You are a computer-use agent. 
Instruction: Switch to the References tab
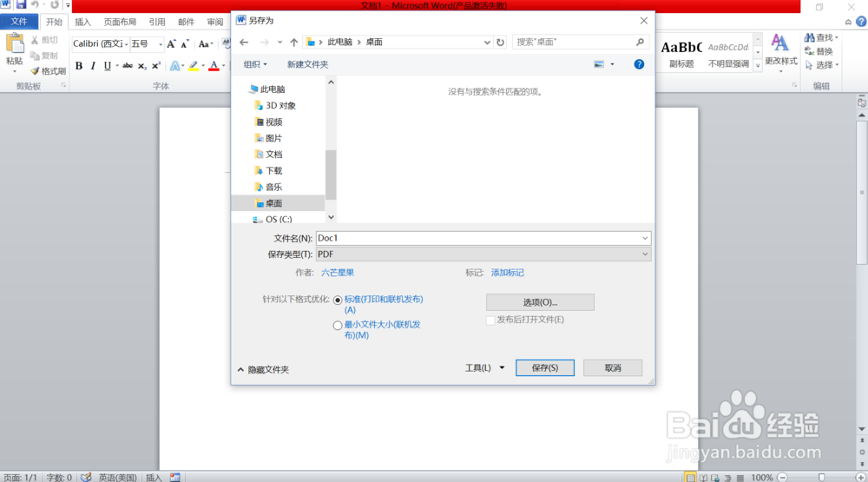pos(156,23)
